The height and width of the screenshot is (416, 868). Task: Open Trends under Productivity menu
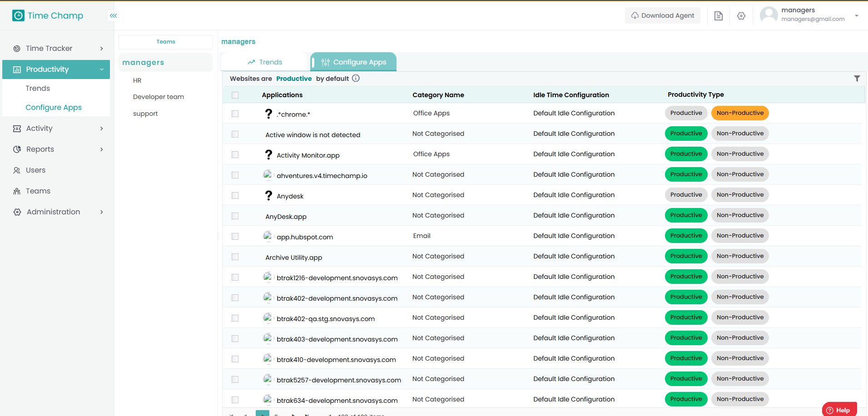pyautogui.click(x=38, y=88)
